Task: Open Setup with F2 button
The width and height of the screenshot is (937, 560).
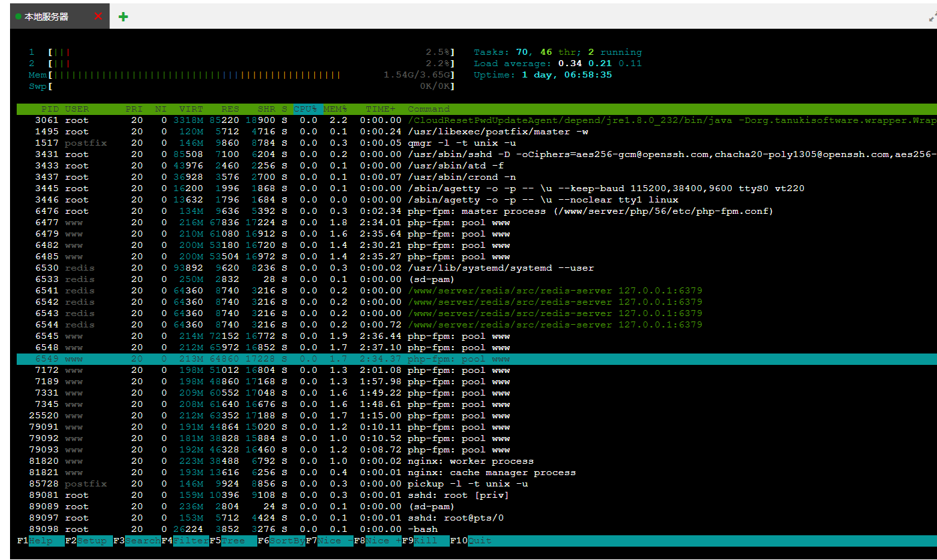Action: (x=89, y=541)
